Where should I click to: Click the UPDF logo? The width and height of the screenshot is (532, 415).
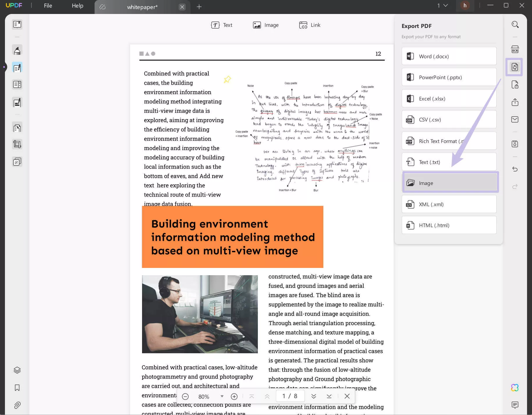[x=14, y=5]
